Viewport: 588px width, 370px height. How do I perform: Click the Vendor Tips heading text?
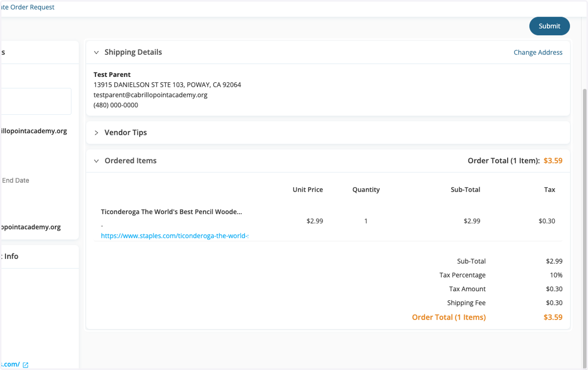125,133
